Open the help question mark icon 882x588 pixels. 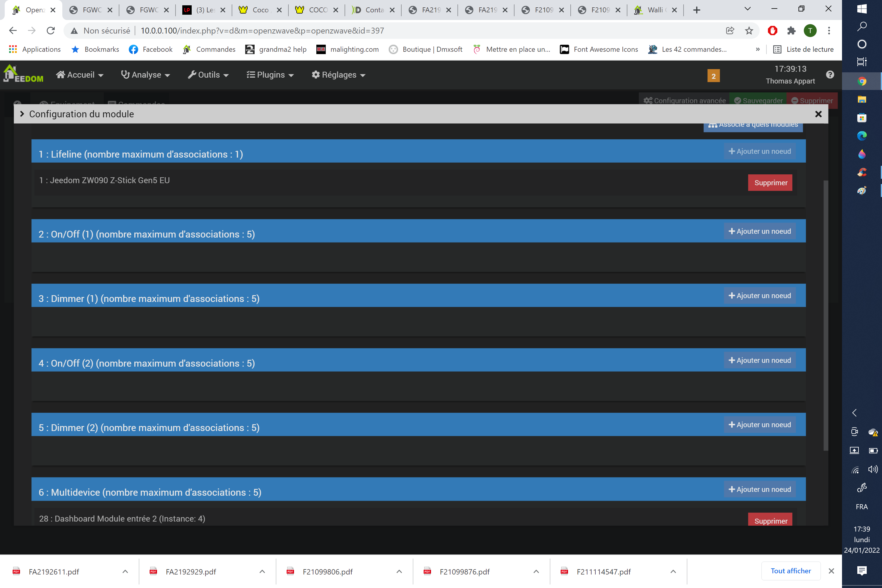(830, 75)
